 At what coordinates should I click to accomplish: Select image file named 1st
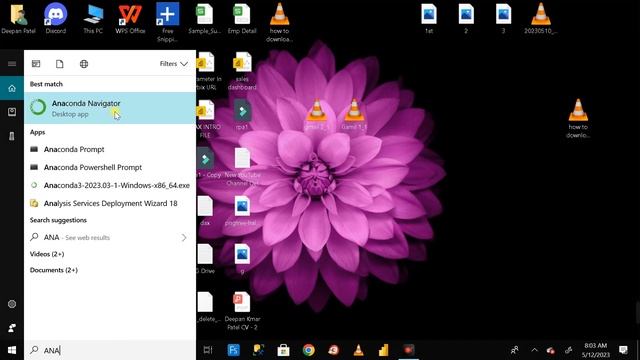pyautogui.click(x=429, y=19)
